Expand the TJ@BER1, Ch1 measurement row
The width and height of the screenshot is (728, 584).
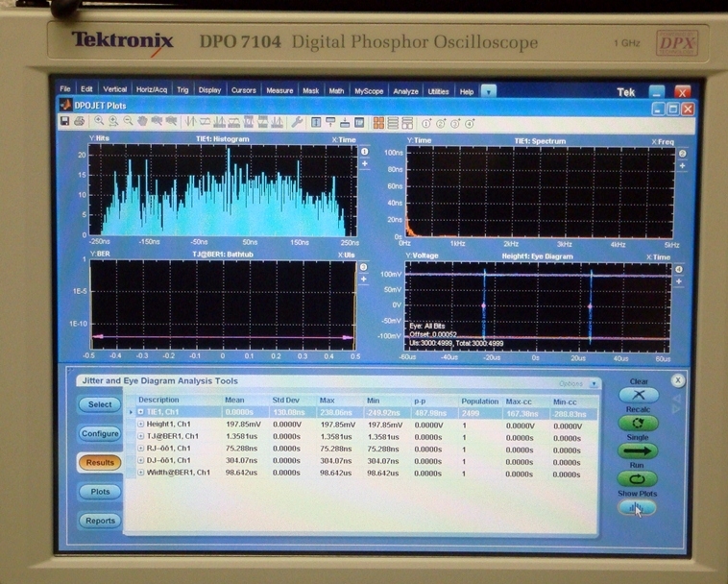click(140, 436)
